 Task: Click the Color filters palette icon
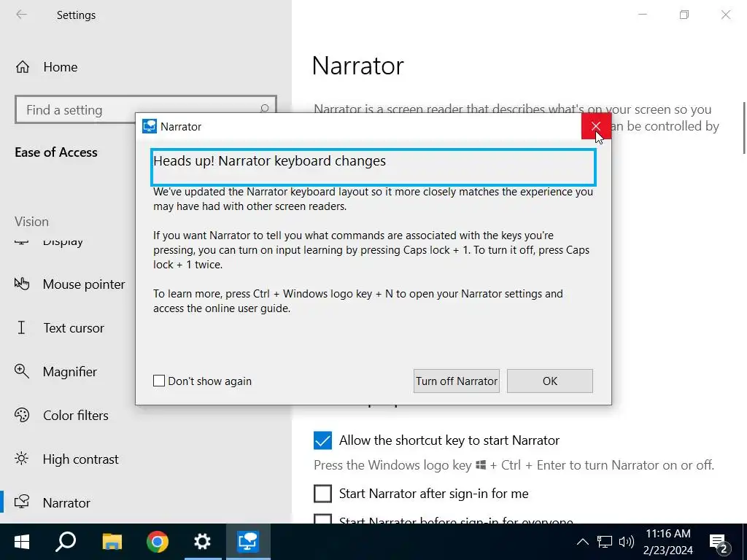[x=21, y=415]
